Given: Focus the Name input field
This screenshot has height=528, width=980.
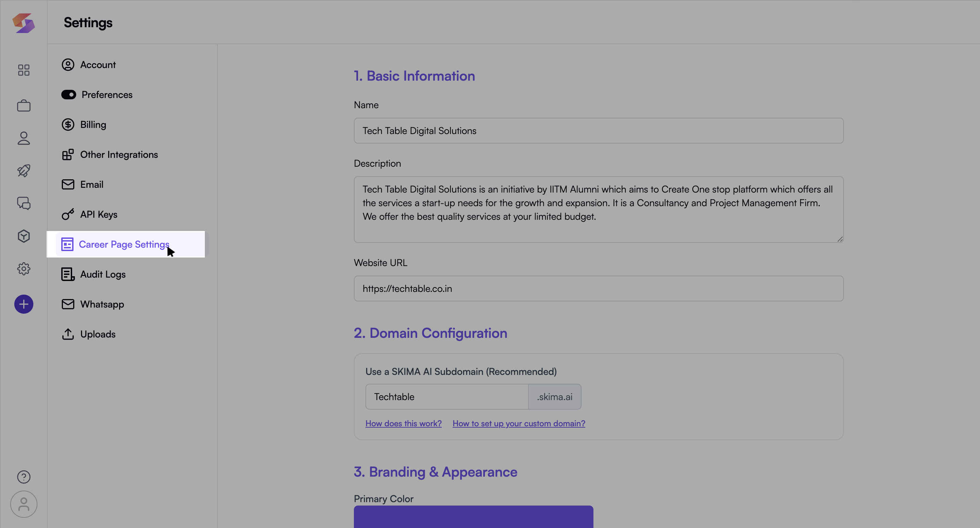Looking at the screenshot, I should coord(599,131).
